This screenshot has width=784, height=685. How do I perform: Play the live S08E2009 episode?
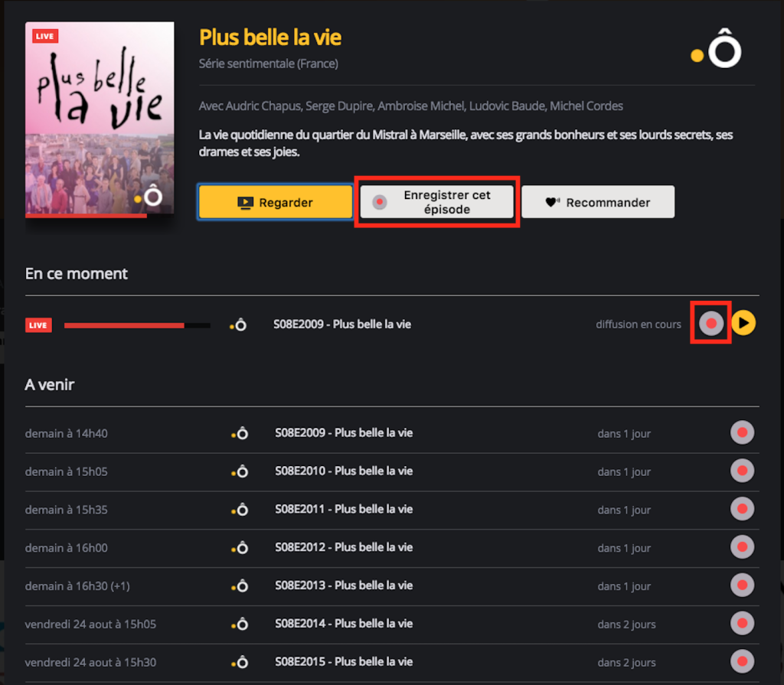tap(743, 323)
